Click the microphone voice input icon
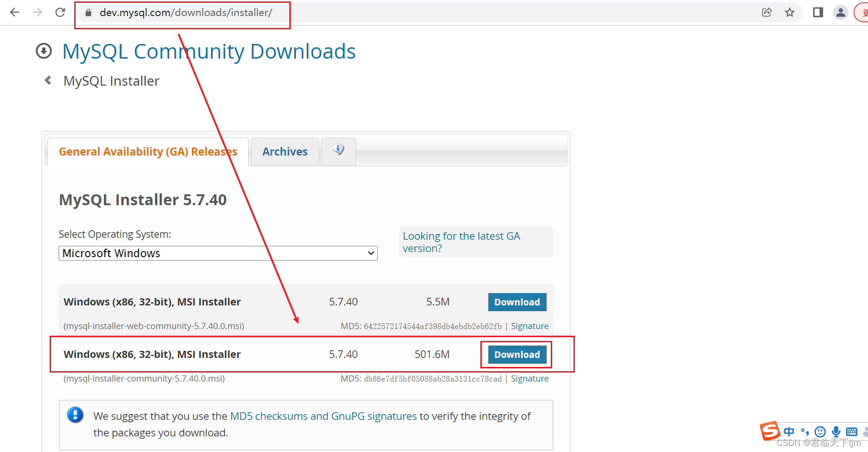Viewport: 868px width, 452px height. click(x=836, y=431)
